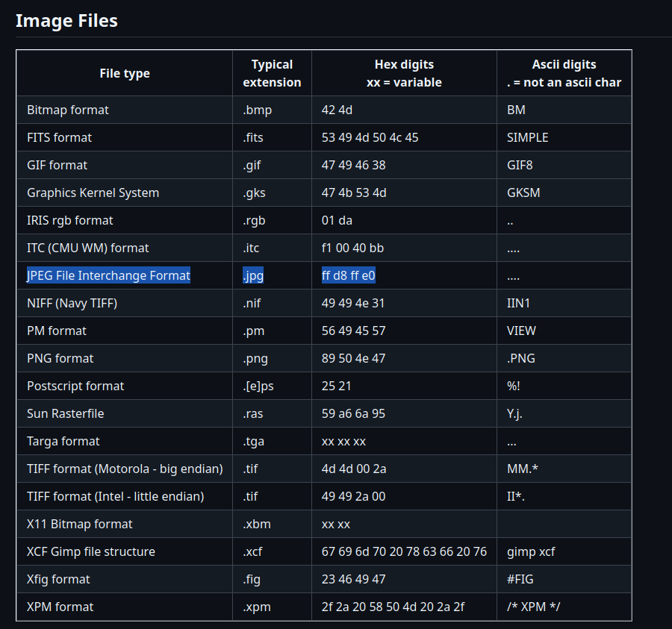Click the "#FIG" ascii value
Viewport: 672px width, 629px height.
520,579
